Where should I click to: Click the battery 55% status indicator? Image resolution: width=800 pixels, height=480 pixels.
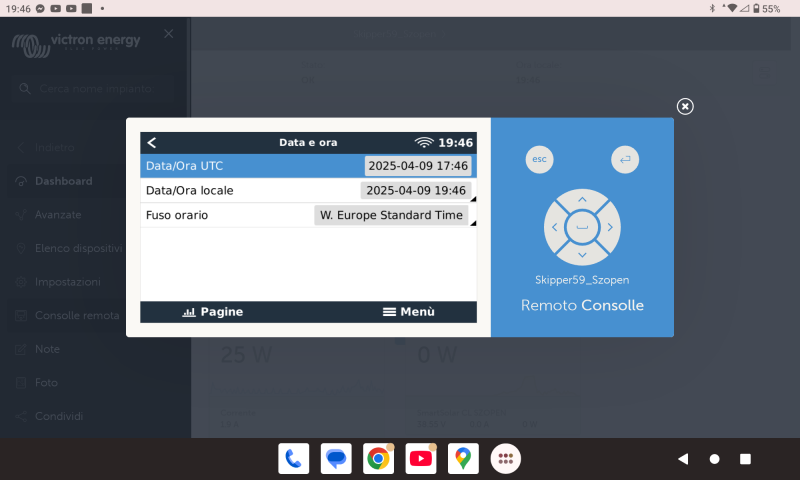(767, 9)
